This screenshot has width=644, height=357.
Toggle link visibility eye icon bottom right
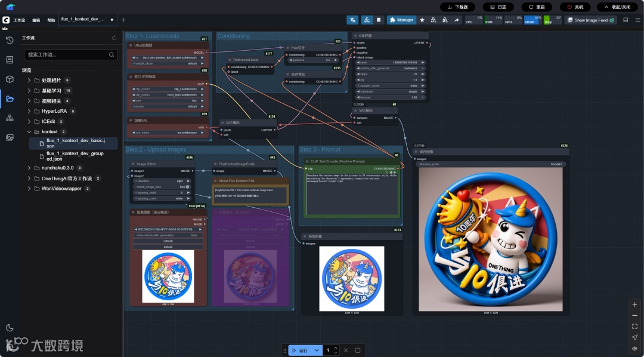[x=634, y=349]
